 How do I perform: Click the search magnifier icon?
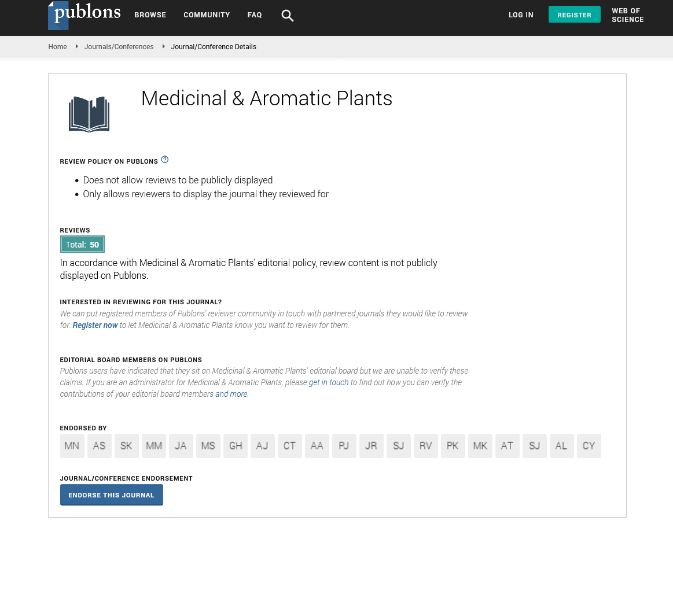[x=288, y=16]
